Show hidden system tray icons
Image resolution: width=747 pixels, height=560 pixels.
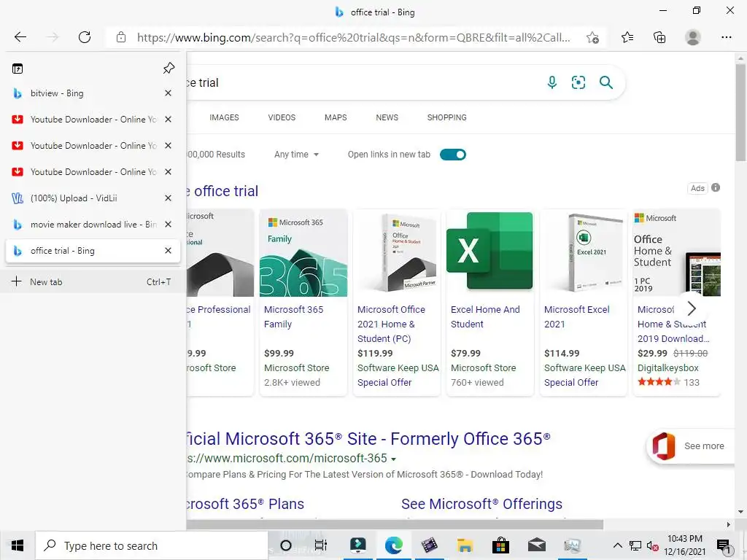click(617, 545)
